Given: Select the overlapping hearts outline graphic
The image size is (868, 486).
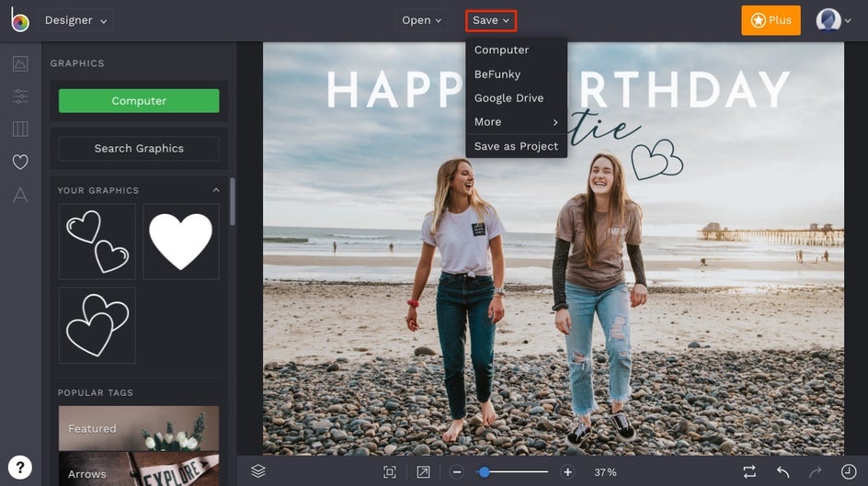Looking at the screenshot, I should click(x=97, y=325).
